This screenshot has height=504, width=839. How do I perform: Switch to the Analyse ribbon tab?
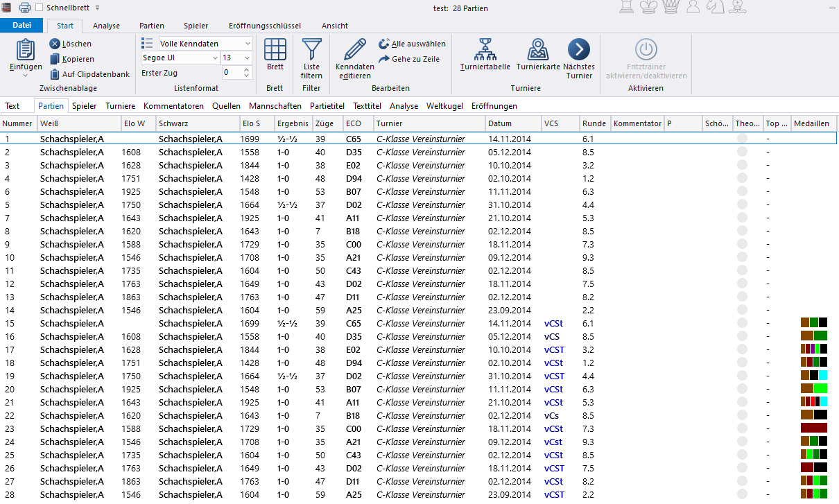coord(106,26)
